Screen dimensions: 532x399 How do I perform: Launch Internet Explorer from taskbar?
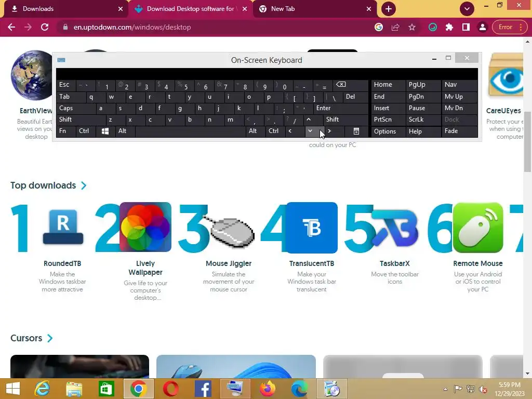(x=42, y=389)
